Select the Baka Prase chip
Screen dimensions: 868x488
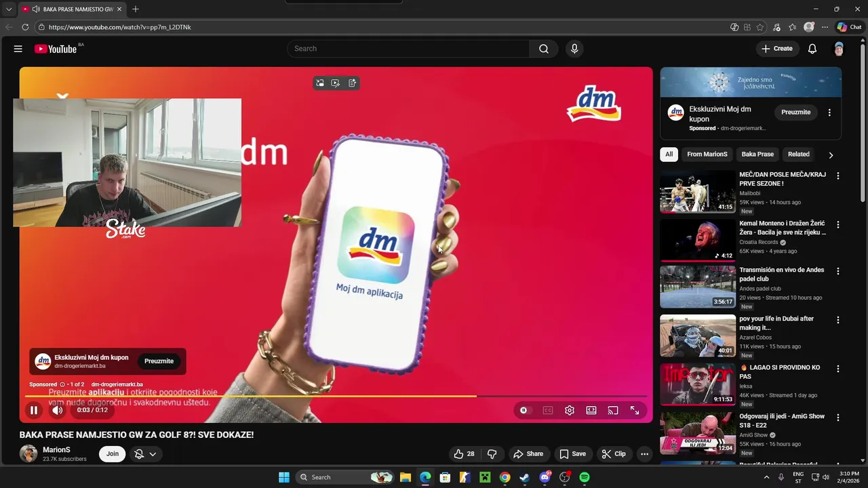click(x=757, y=155)
